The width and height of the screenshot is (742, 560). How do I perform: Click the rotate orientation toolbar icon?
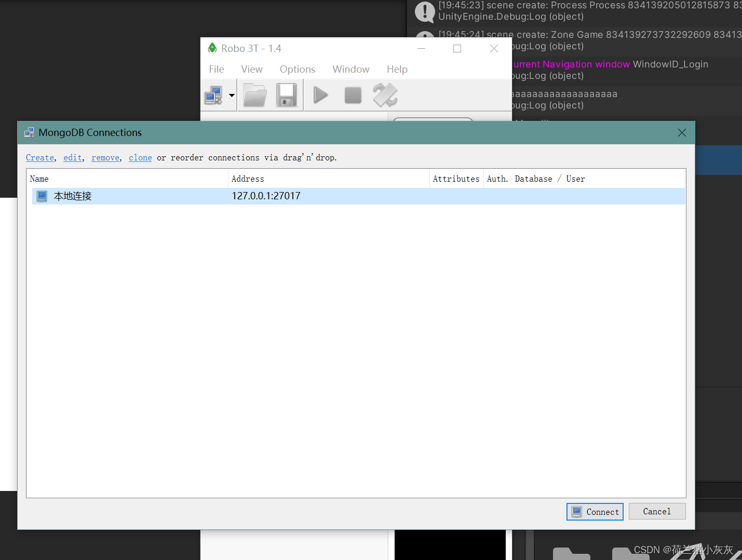pos(385,95)
